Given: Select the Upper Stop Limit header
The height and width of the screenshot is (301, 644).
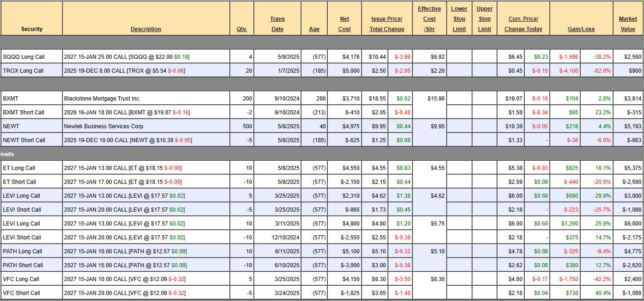Looking at the screenshot, I should click(484, 19).
